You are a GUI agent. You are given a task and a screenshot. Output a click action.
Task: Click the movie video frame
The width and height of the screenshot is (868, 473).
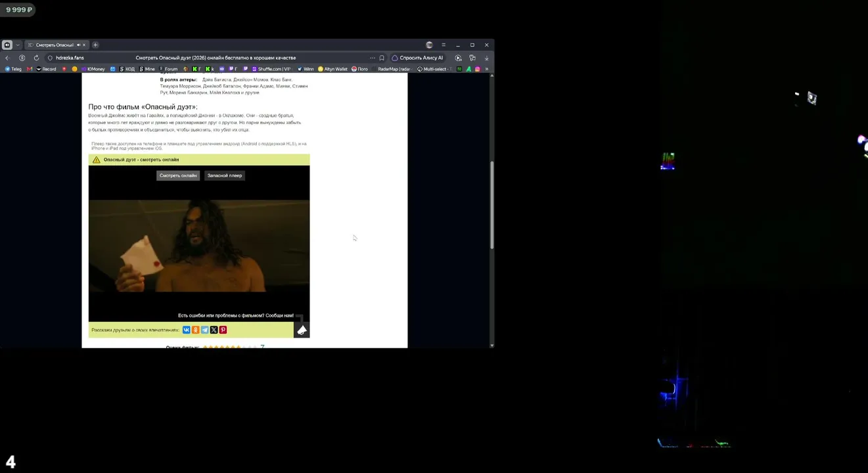199,246
